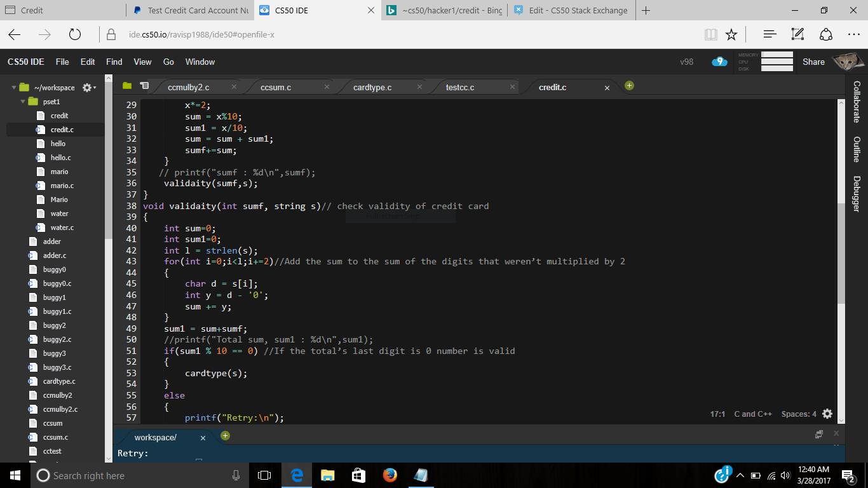The height and width of the screenshot is (488, 868).
Task: Close the credit.c editor tab
Action: tap(607, 88)
